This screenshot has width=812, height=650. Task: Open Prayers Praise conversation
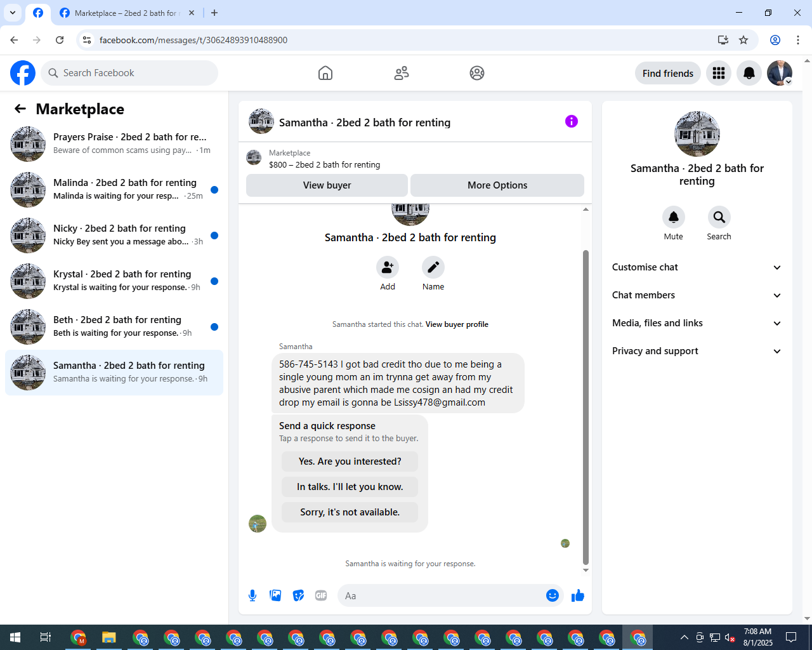[114, 144]
